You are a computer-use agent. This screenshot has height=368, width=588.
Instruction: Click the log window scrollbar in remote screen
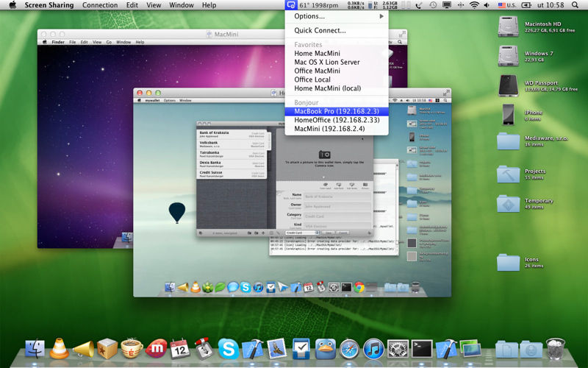(397, 207)
